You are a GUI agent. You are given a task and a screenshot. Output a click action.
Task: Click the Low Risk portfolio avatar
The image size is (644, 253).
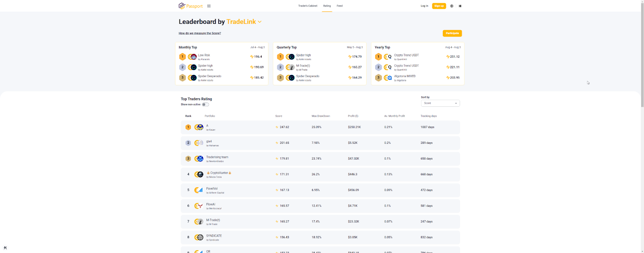pos(194,57)
